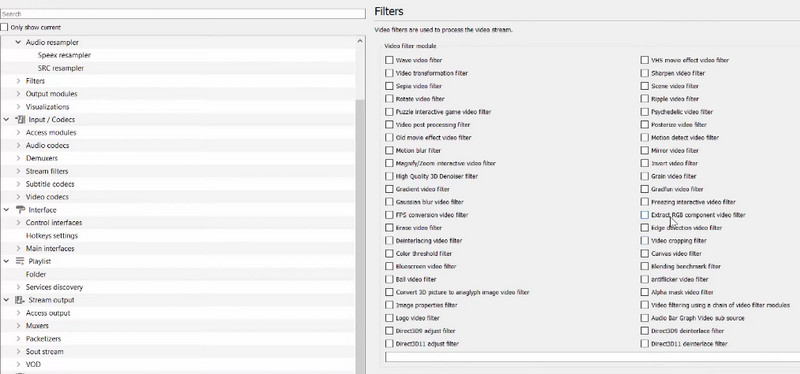The width and height of the screenshot is (800, 374).
Task: Expand the Video codecs arrow
Action: pyautogui.click(x=18, y=197)
